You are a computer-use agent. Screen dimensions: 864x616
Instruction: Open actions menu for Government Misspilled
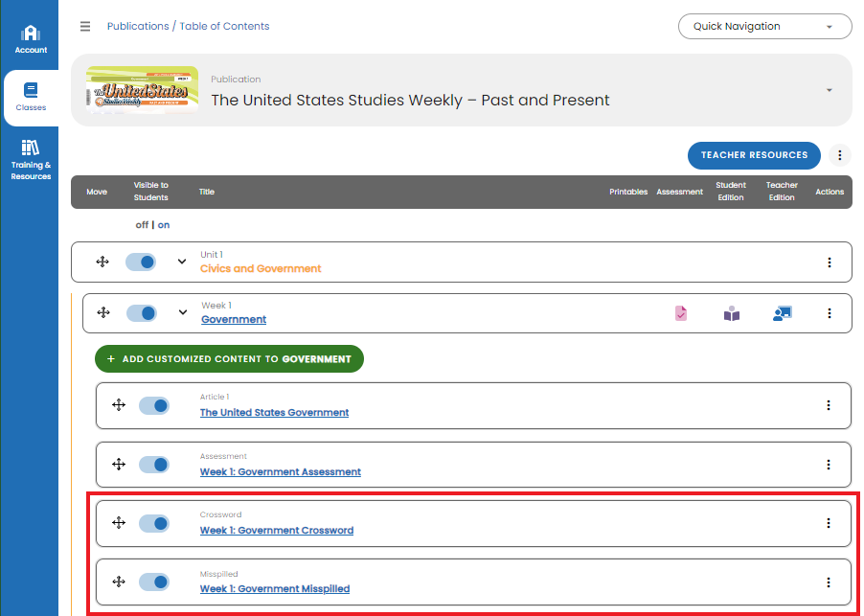click(829, 582)
